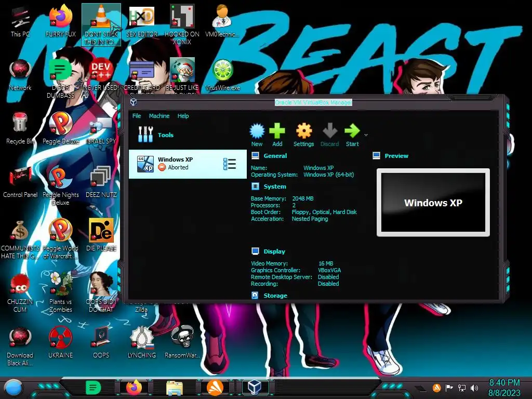Click the Boot Order value text
532x399 pixels.
coord(324,212)
